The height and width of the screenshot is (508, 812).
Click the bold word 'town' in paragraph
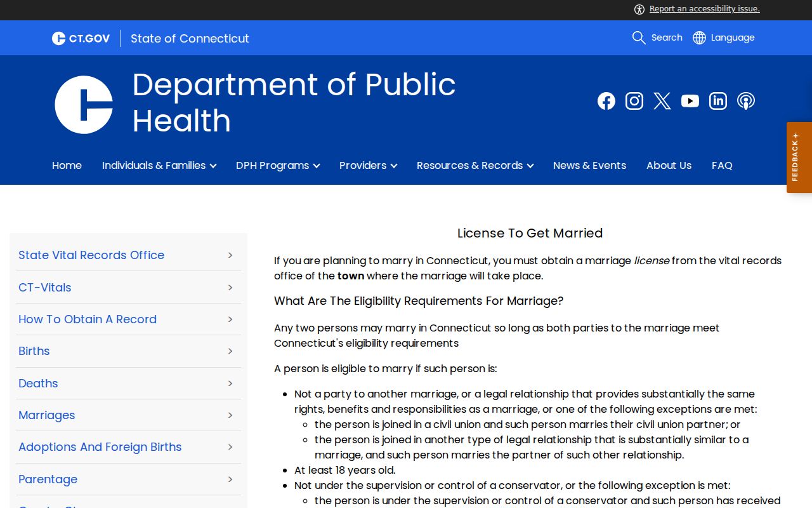[x=351, y=276]
